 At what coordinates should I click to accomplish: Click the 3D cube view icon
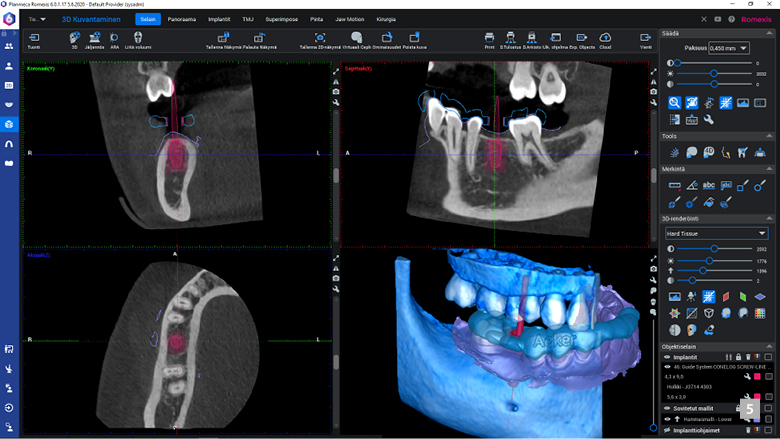pos(709,313)
